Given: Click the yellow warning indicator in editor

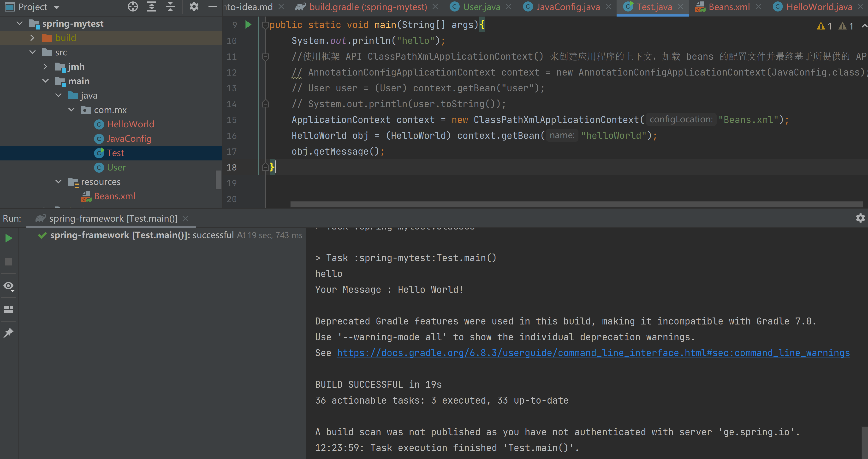Looking at the screenshot, I should point(825,26).
